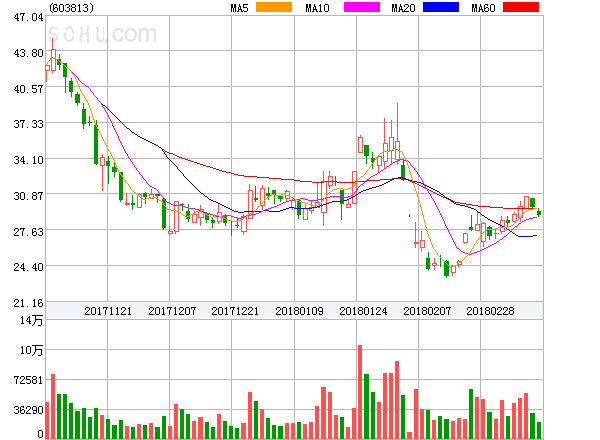Click the 20171121 date label
600x440 pixels.
point(108,311)
